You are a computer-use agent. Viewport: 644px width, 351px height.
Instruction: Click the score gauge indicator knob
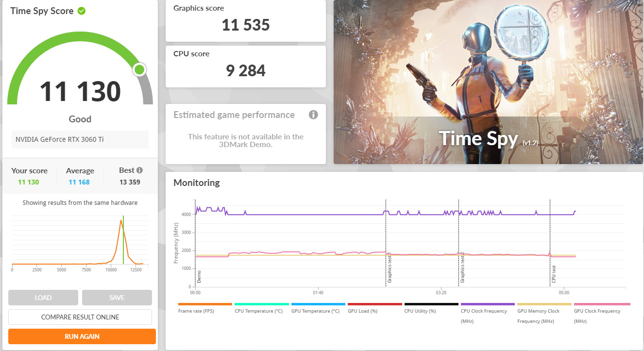[139, 70]
